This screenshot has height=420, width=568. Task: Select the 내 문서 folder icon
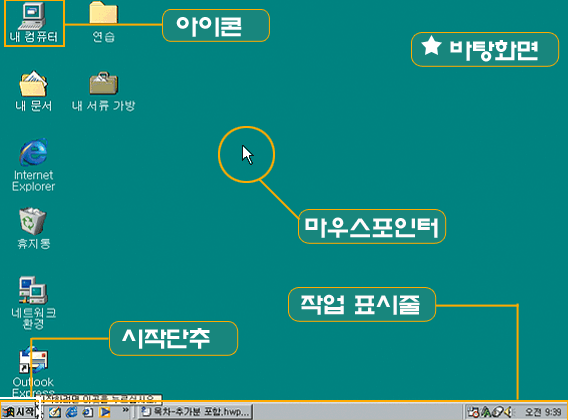pos(33,91)
